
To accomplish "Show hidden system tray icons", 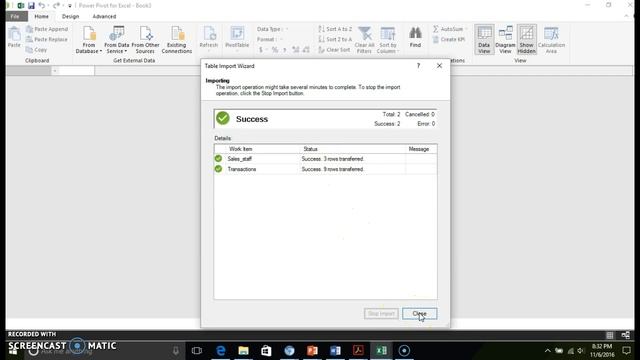I will point(548,351).
